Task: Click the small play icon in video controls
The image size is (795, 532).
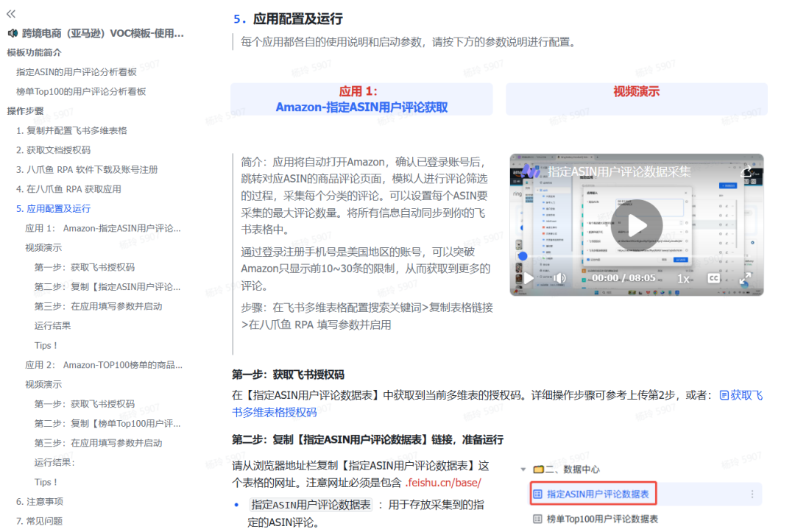Action: tap(528, 278)
